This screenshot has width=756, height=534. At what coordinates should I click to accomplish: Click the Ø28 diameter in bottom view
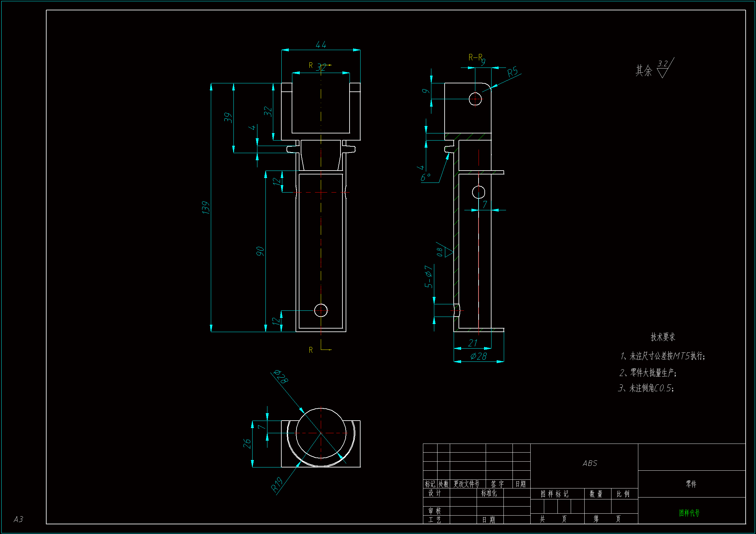tap(281, 376)
